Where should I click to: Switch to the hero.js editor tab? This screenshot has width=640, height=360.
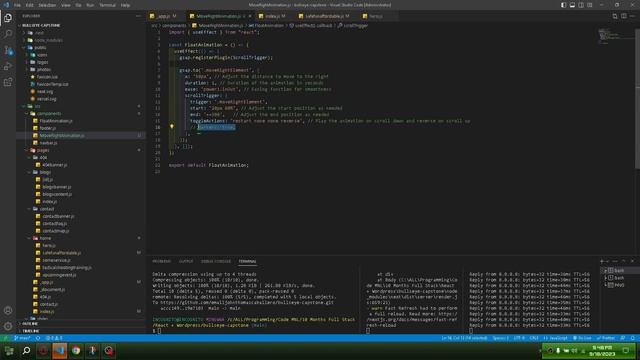pos(376,16)
